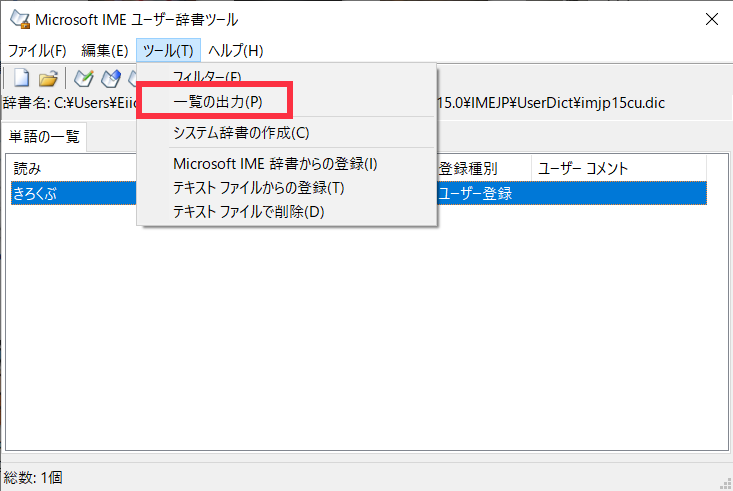Viewport: 733px width, 491px height.
Task: Sort by the 登録種別 column header
Action: coord(480,168)
